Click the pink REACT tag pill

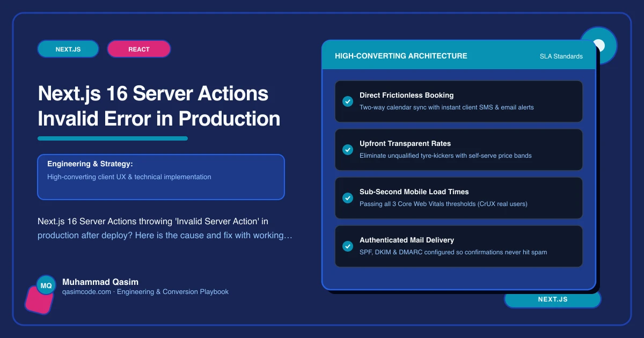click(139, 49)
